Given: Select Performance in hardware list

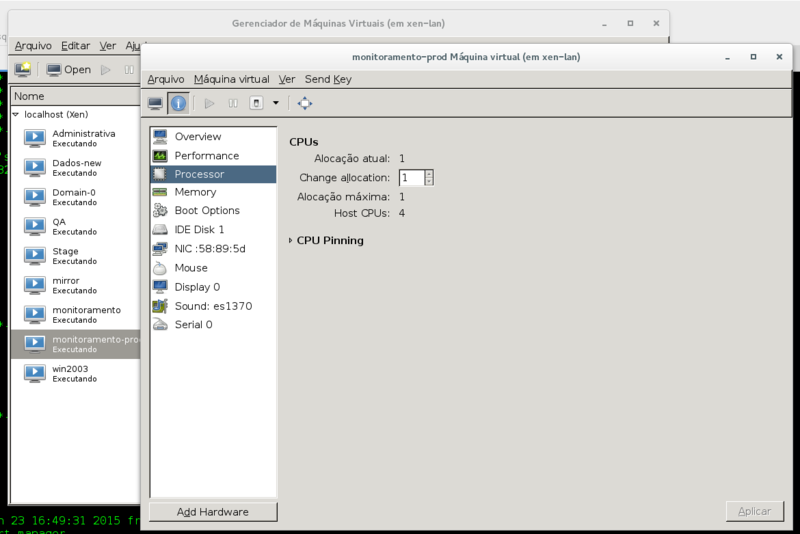Looking at the screenshot, I should tap(213, 156).
